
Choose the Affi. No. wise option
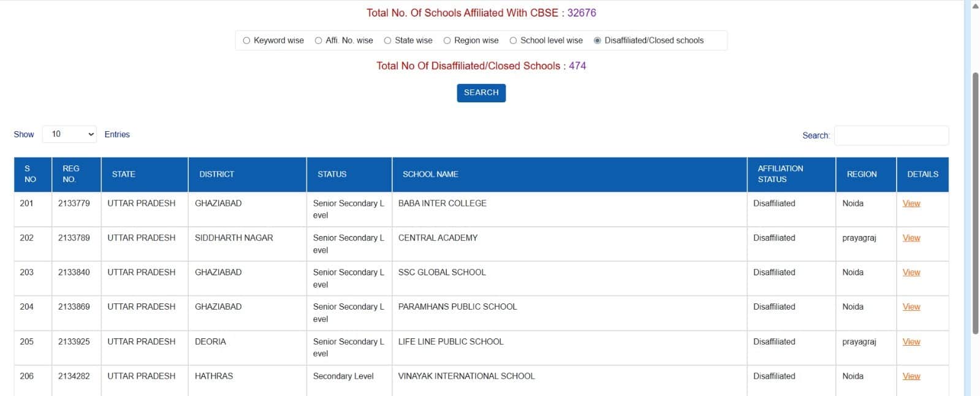tap(318, 40)
